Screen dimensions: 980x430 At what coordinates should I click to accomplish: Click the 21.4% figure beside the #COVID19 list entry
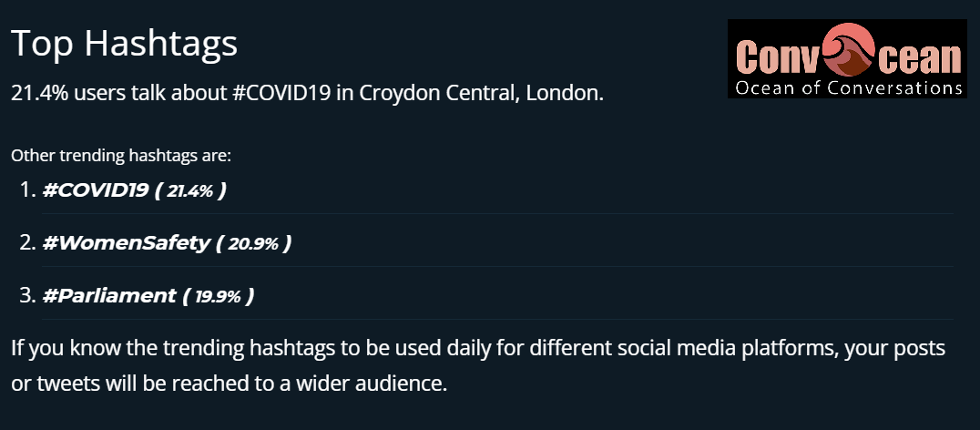click(189, 191)
